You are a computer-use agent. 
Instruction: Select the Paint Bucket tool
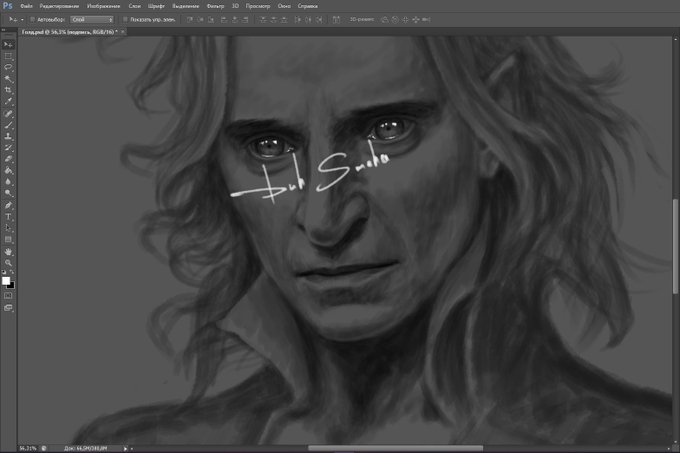pyautogui.click(x=8, y=170)
